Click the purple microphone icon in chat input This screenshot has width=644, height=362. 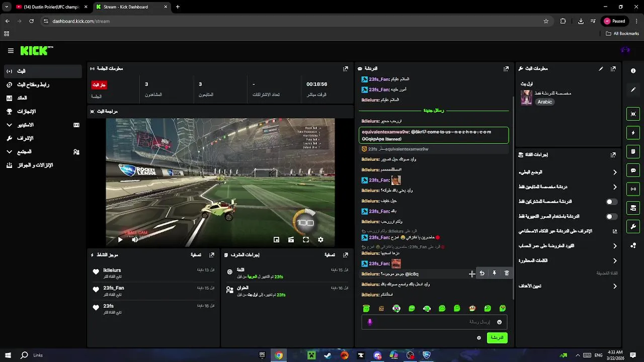pos(370,322)
